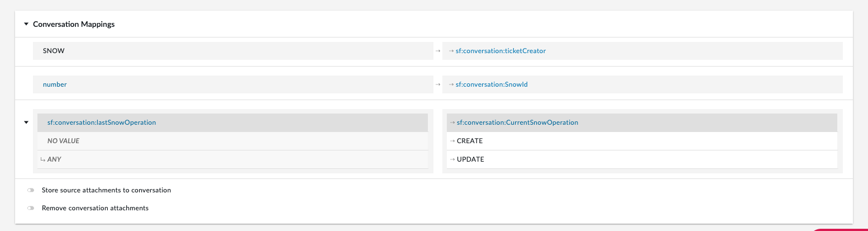Open the number source field link
The height and width of the screenshot is (231, 868).
[x=55, y=84]
